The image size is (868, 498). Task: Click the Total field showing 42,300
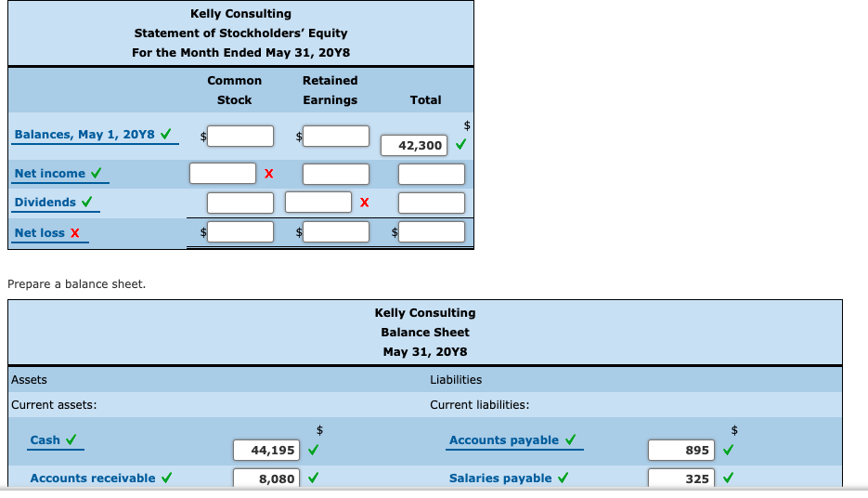[414, 145]
